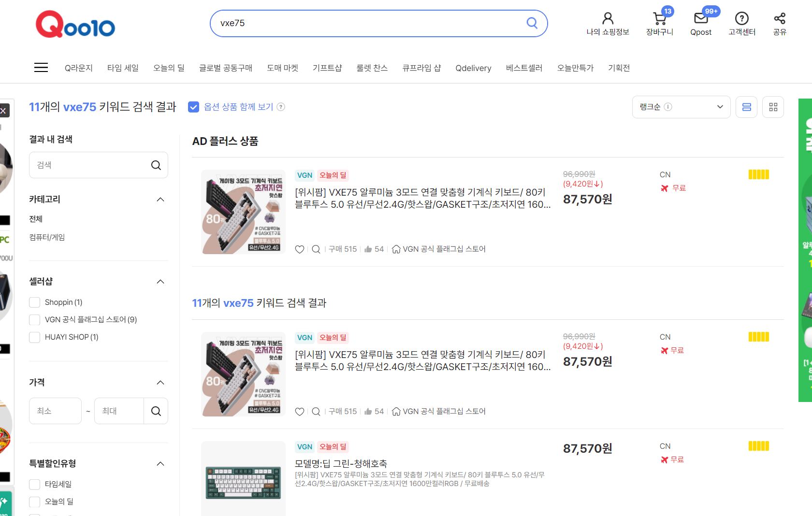The width and height of the screenshot is (812, 516).
Task: Switch to list view layout
Action: (746, 107)
